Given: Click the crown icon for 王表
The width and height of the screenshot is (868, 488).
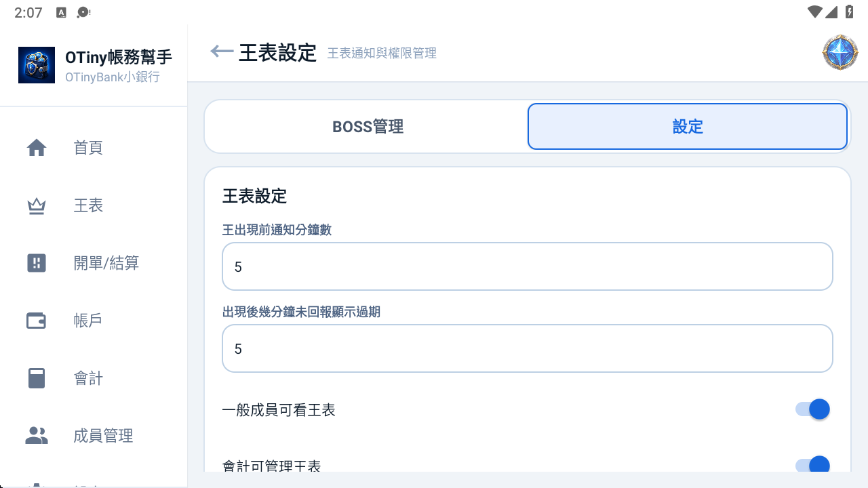Looking at the screenshot, I should pos(37,205).
